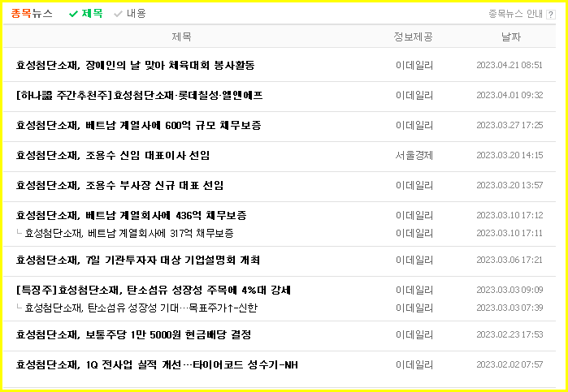The height and width of the screenshot is (392, 568).
Task: Open article 타이어코드 성수기-NH
Action: (157, 364)
